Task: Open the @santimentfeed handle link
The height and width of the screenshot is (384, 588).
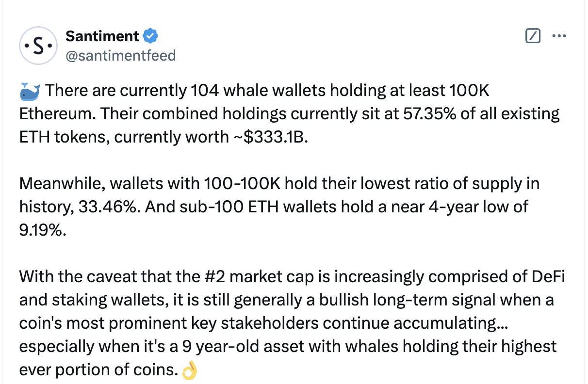Action: pyautogui.click(x=120, y=56)
